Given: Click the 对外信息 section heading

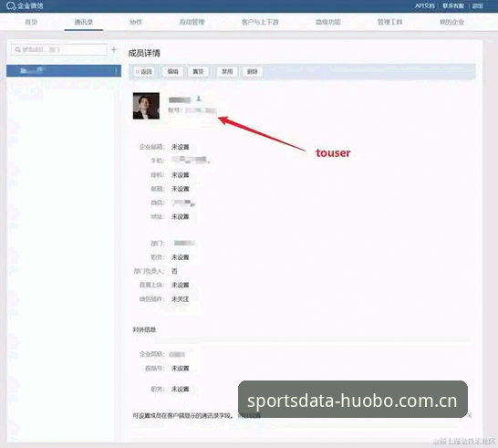Looking at the screenshot, I should point(144,329).
